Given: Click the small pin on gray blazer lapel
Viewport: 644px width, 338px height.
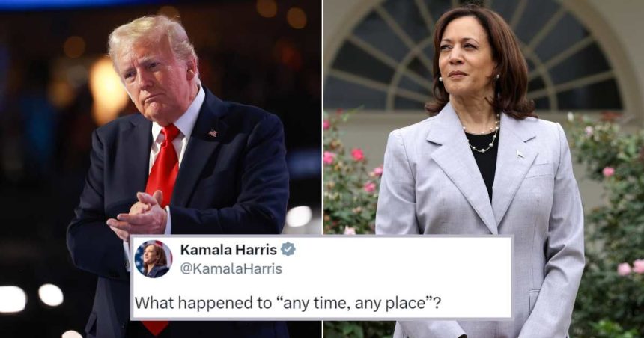Looking at the screenshot, I should (x=520, y=154).
